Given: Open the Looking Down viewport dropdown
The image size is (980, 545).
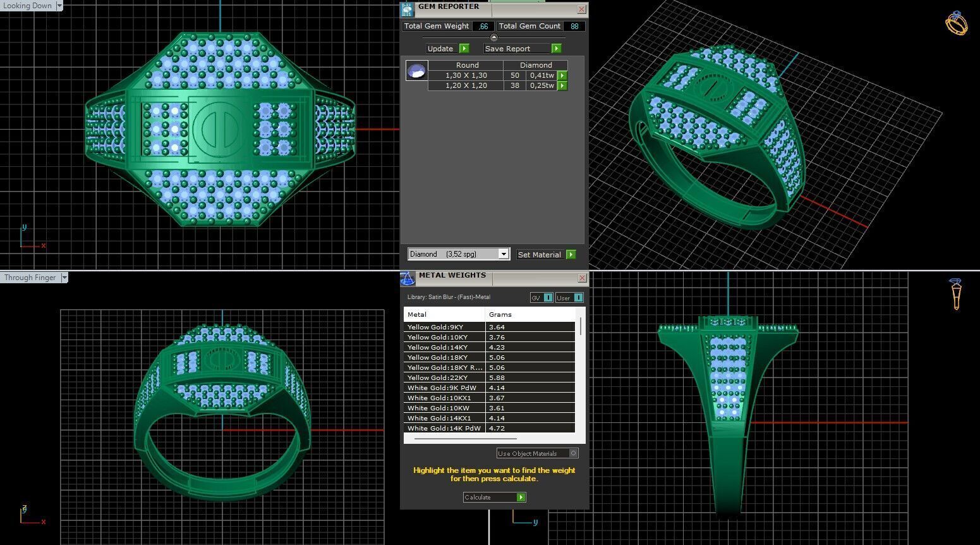Looking at the screenshot, I should (x=59, y=6).
